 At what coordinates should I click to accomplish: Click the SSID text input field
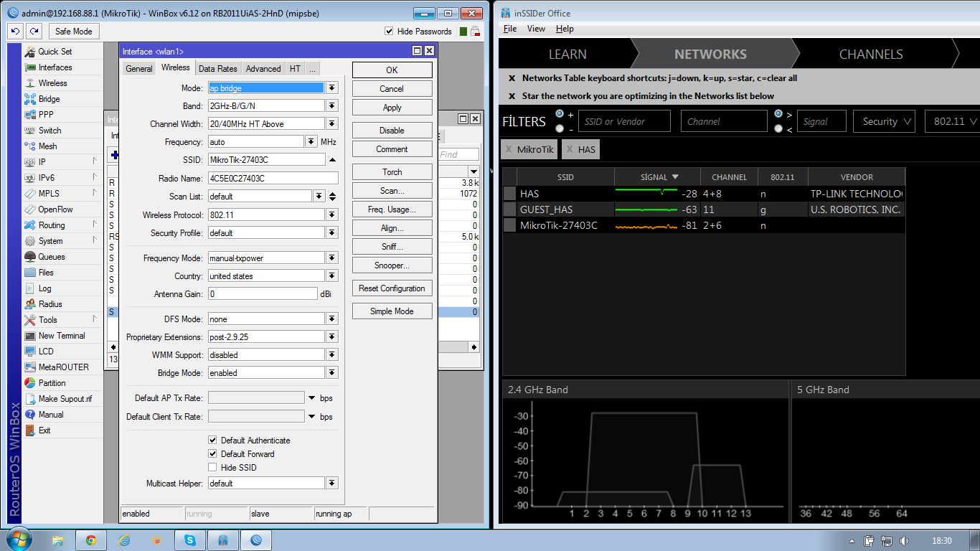[265, 160]
